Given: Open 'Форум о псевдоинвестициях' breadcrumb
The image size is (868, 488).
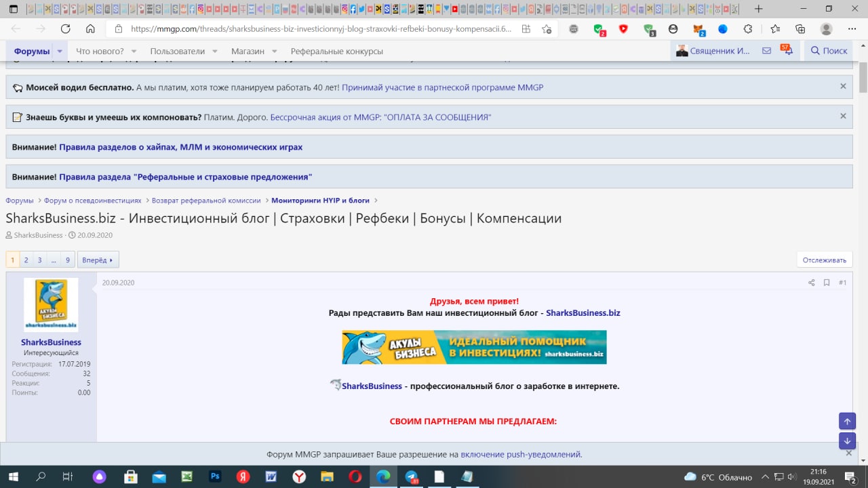Looking at the screenshot, I should pyautogui.click(x=93, y=201).
